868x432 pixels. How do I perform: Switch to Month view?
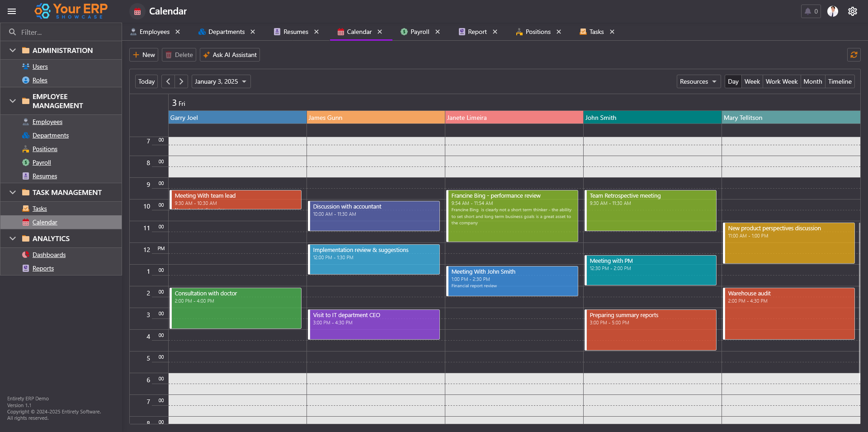pyautogui.click(x=812, y=81)
